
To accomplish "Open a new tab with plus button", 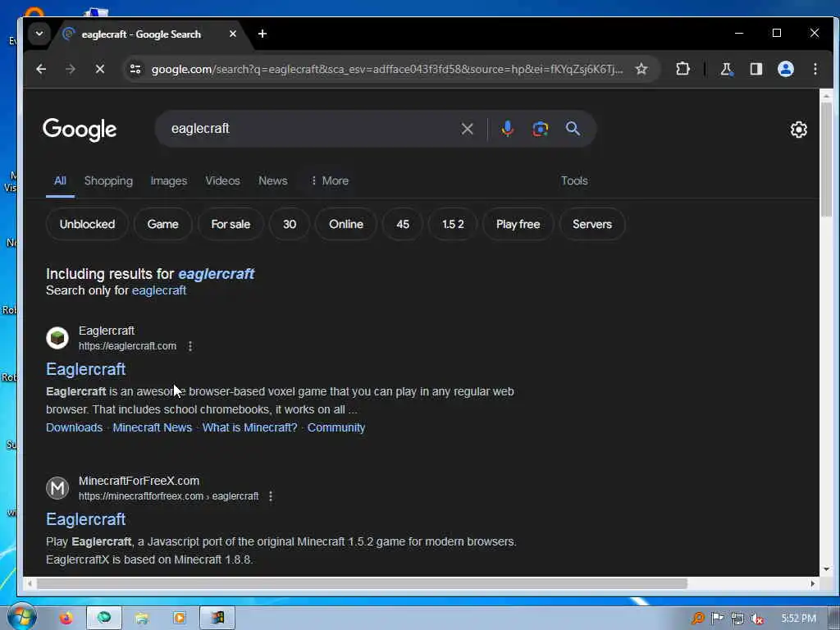I will tap(262, 34).
